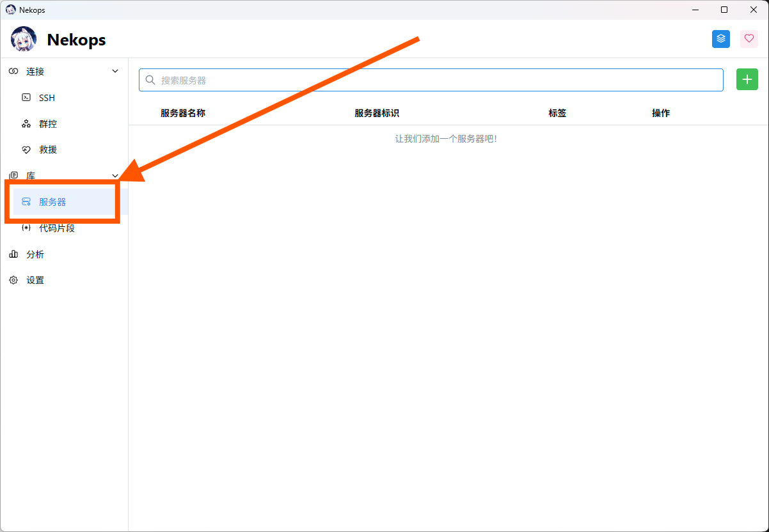Click the 分析 chart icon
769x532 pixels.
pyautogui.click(x=13, y=254)
